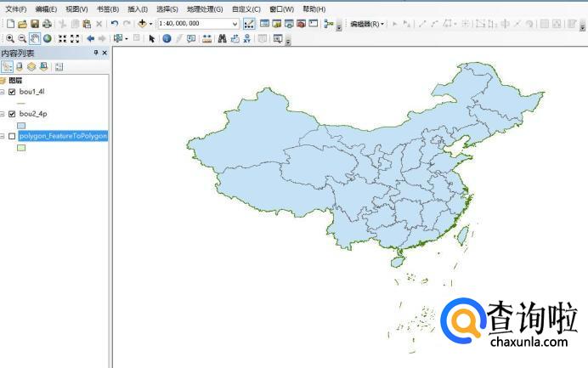Click the polygon_FeatureToPolygon green fill symbol
Viewport: 588px width, 368px height.
pyautogui.click(x=21, y=148)
